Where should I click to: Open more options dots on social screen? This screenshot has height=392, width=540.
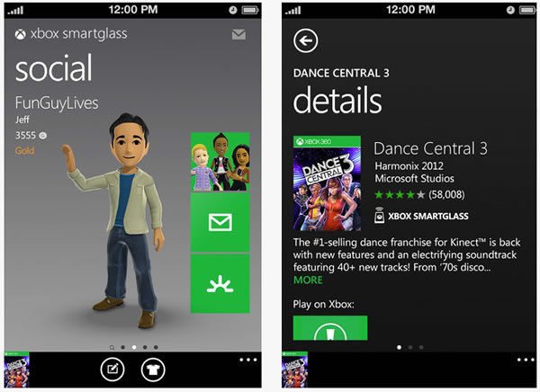coord(247,359)
